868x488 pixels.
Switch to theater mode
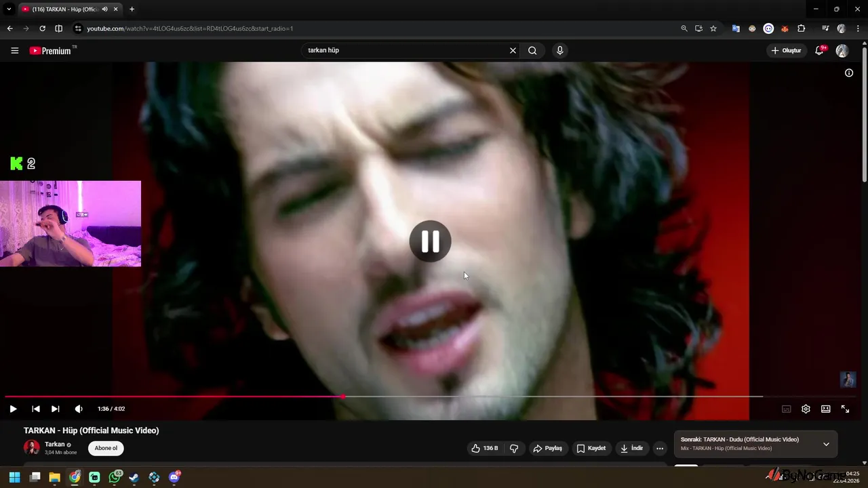click(826, 409)
